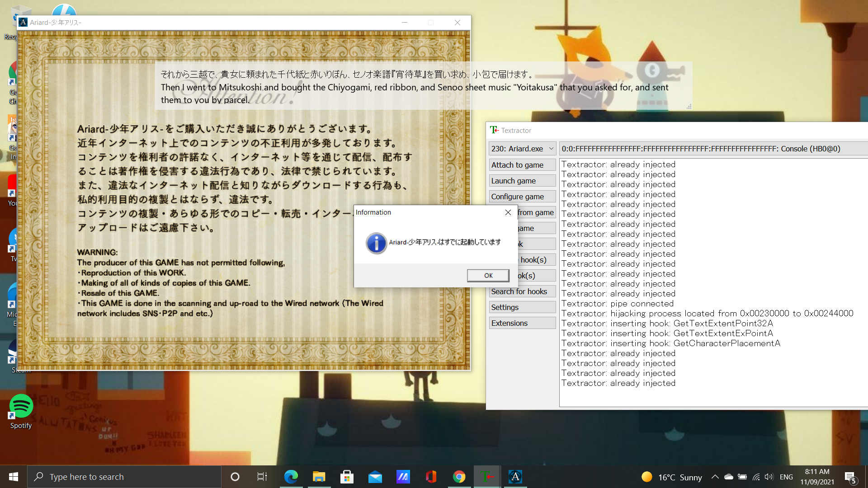Open the 16°C Sunny weather widget

[671, 477]
